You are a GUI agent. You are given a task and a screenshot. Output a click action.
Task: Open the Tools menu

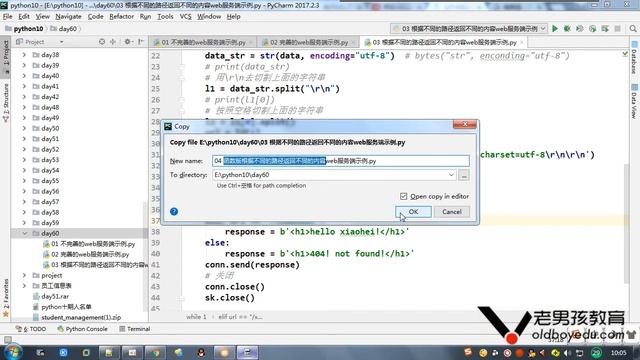click(165, 16)
